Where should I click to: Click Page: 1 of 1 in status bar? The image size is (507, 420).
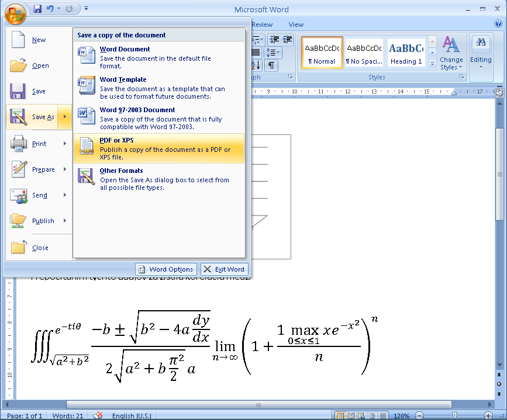click(x=25, y=415)
